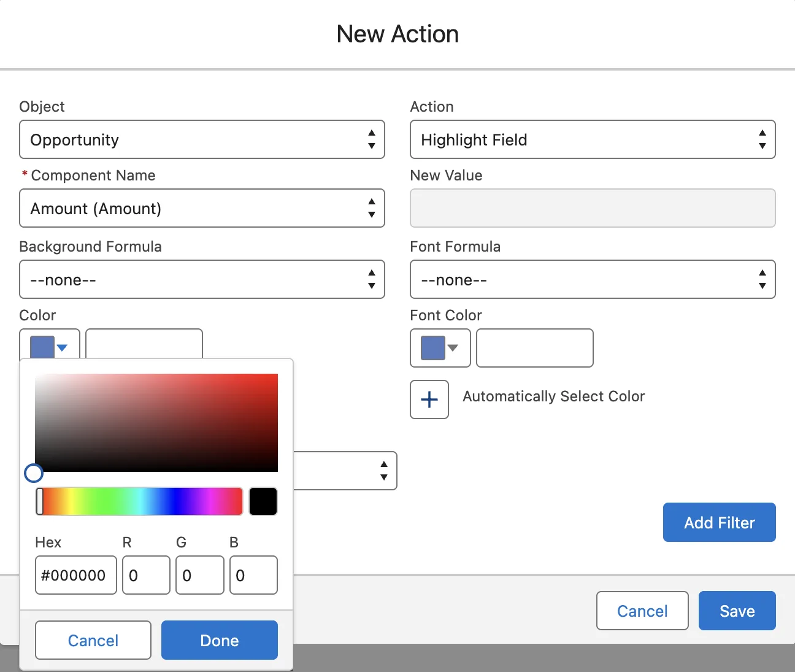Click the black color preview swatch
This screenshot has width=795, height=672.
[263, 501]
